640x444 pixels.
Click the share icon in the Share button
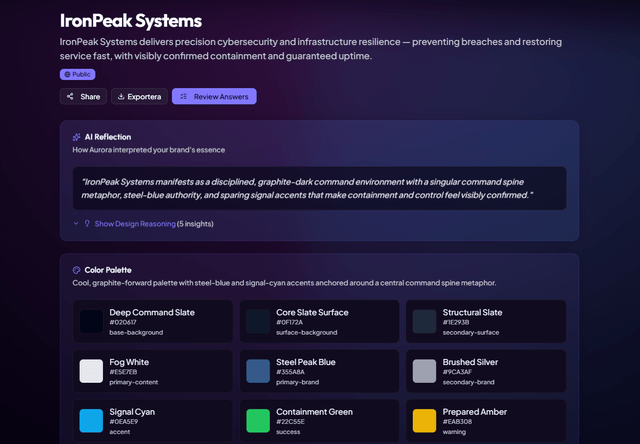pyautogui.click(x=70, y=97)
